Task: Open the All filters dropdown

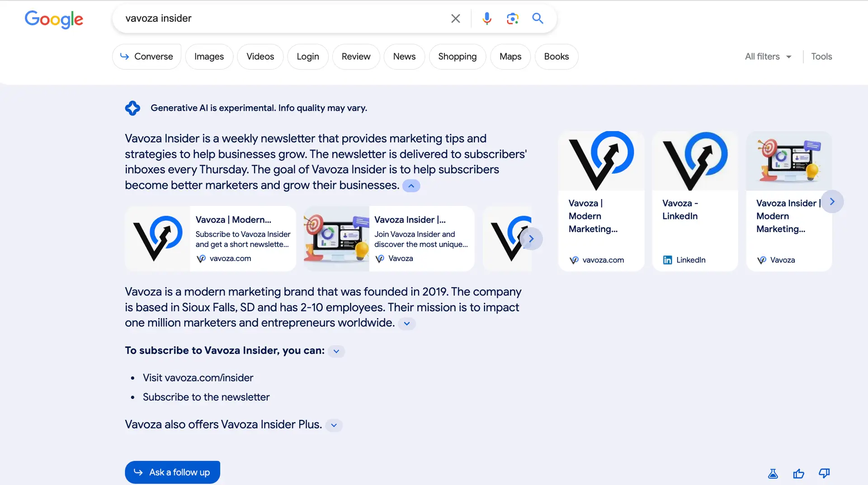Action: pos(768,57)
